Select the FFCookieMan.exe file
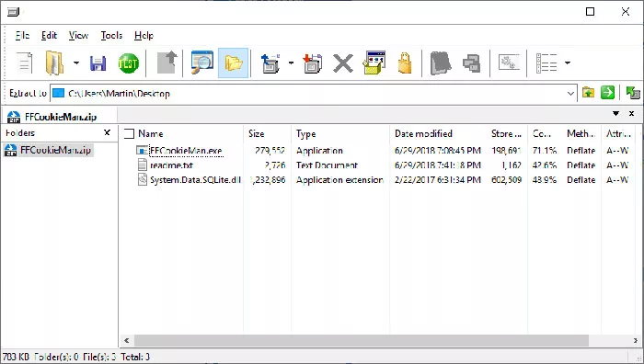Viewport: 644px width, 364px height. point(186,151)
